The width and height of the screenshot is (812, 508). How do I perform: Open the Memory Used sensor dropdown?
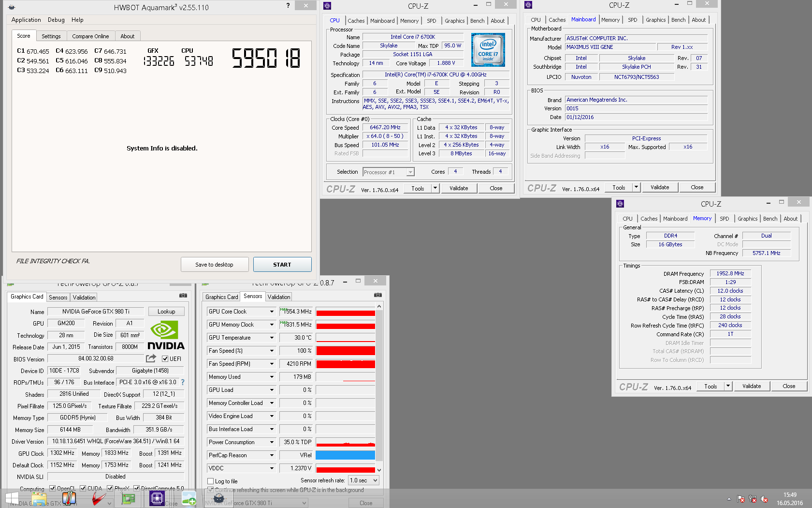coord(272,377)
